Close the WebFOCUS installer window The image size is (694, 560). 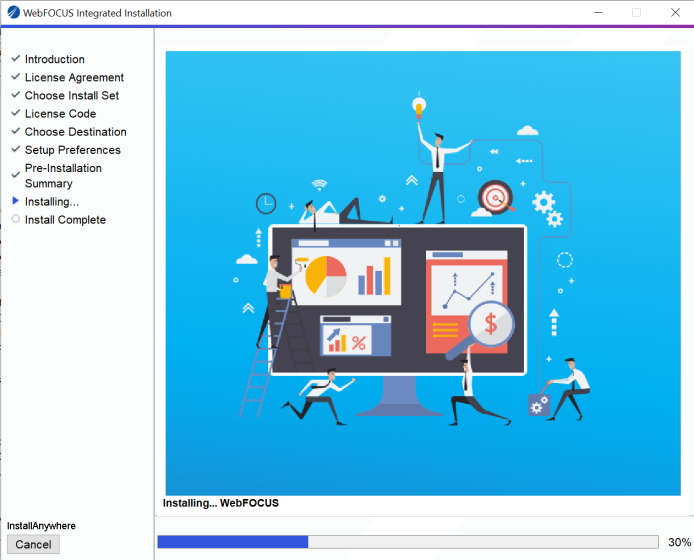(675, 12)
